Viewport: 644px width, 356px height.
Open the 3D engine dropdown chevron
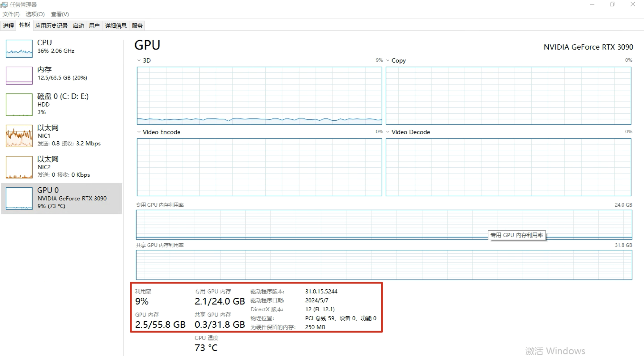click(139, 60)
